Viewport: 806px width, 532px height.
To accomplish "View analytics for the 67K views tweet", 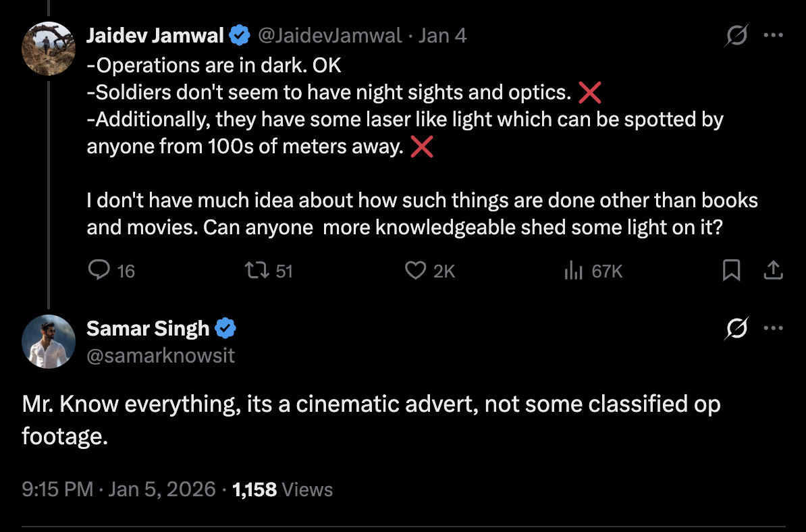I will [573, 271].
